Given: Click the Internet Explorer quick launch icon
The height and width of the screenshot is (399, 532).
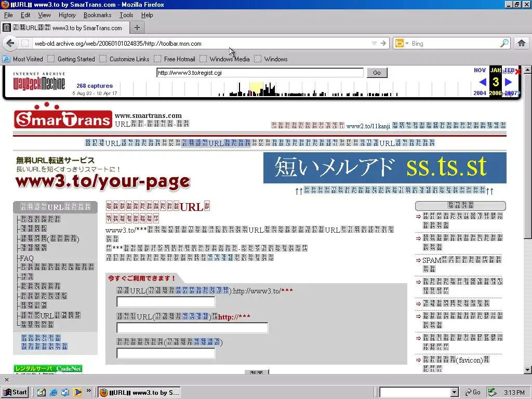Looking at the screenshot, I should (x=54, y=393).
